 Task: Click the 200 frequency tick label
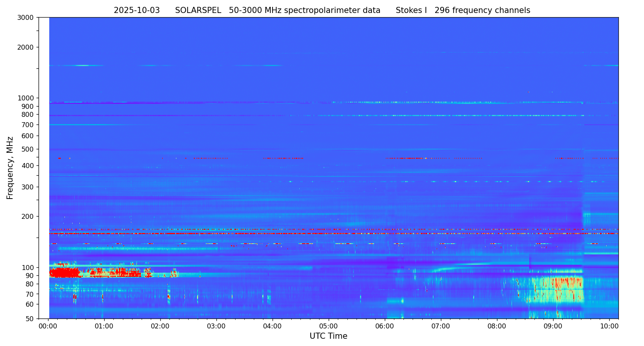click(x=27, y=217)
